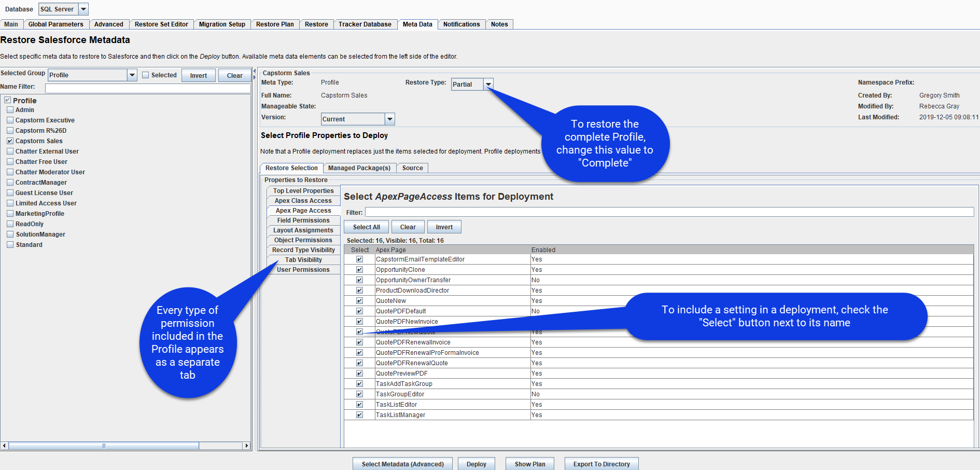
Task: Open the Version Current dropdown
Action: 390,119
